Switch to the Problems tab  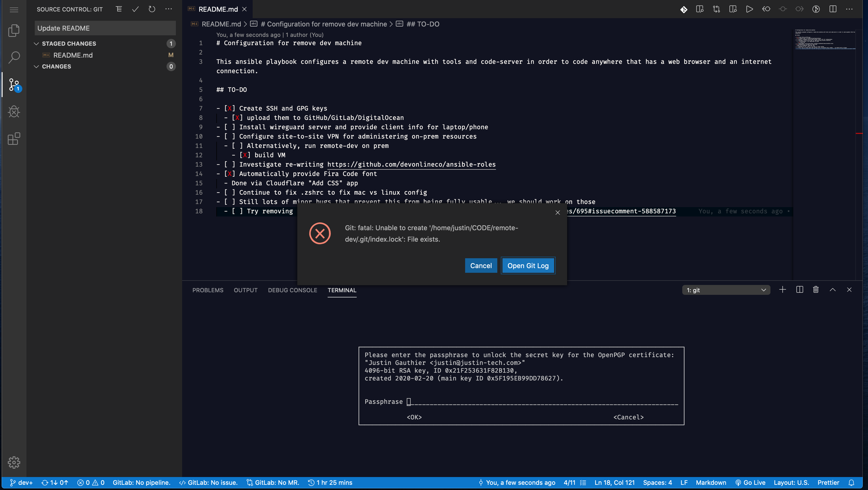tap(208, 290)
